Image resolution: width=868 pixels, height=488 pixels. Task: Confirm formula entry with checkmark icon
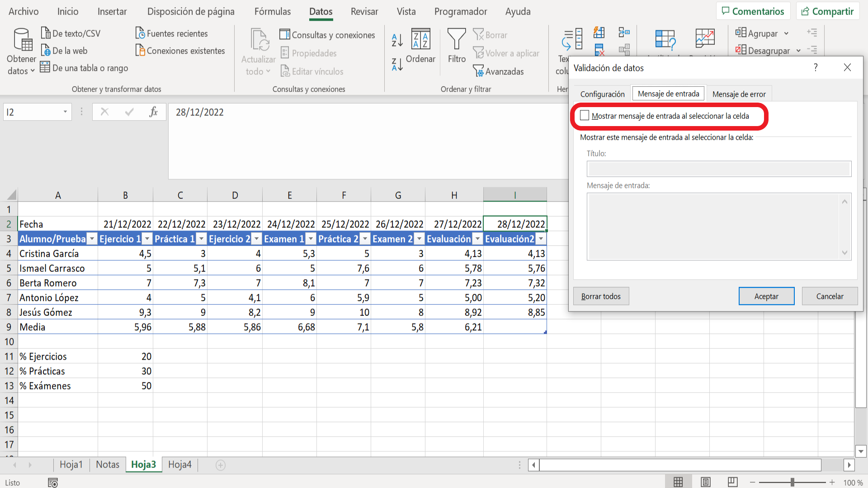point(129,112)
